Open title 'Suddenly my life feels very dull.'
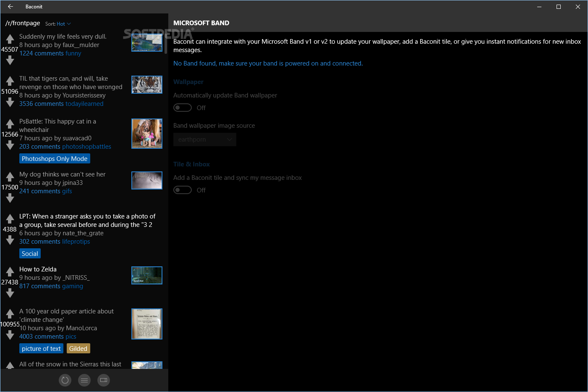Viewport: 588px width, 392px height. 63,37
